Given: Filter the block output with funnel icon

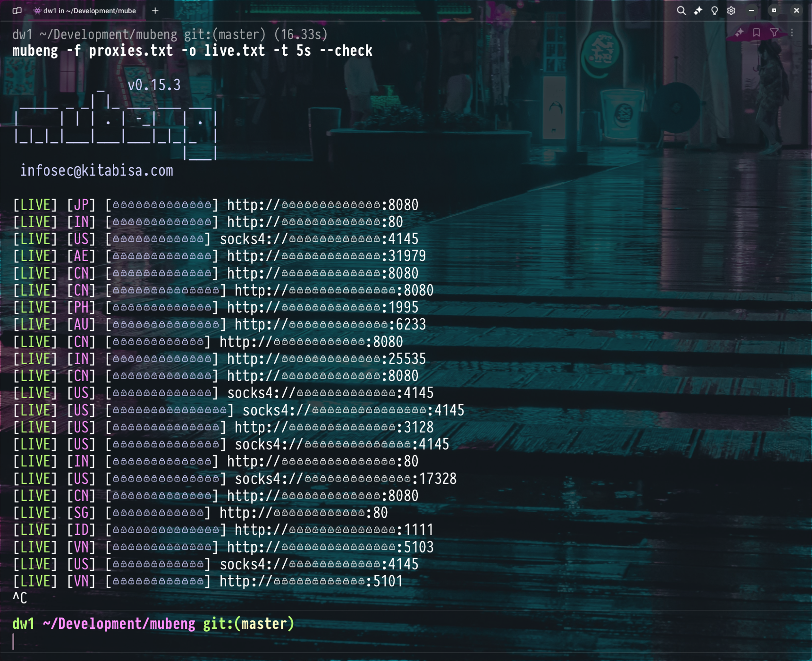Looking at the screenshot, I should pyautogui.click(x=774, y=33).
